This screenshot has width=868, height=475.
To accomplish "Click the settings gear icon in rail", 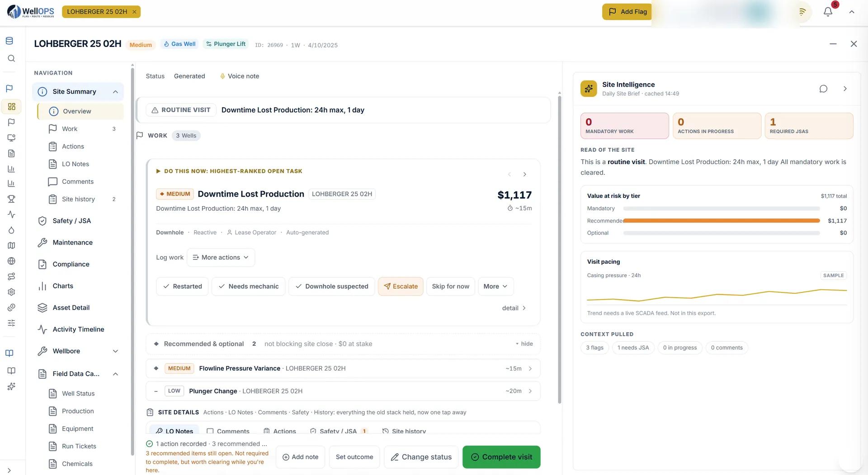I will pyautogui.click(x=11, y=292).
